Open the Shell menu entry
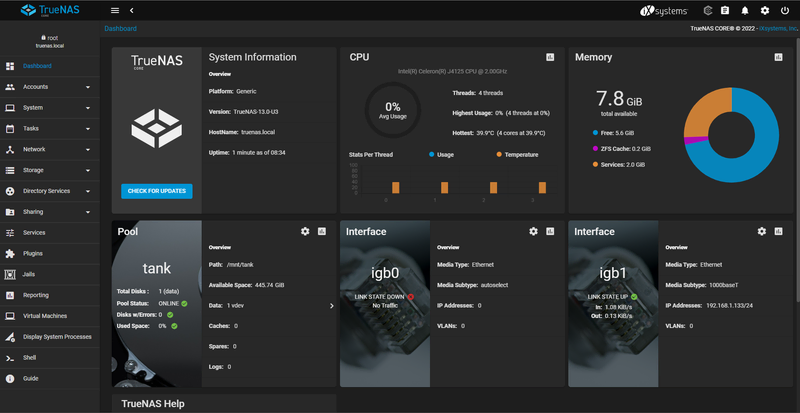This screenshot has height=413, width=800. coord(50,358)
